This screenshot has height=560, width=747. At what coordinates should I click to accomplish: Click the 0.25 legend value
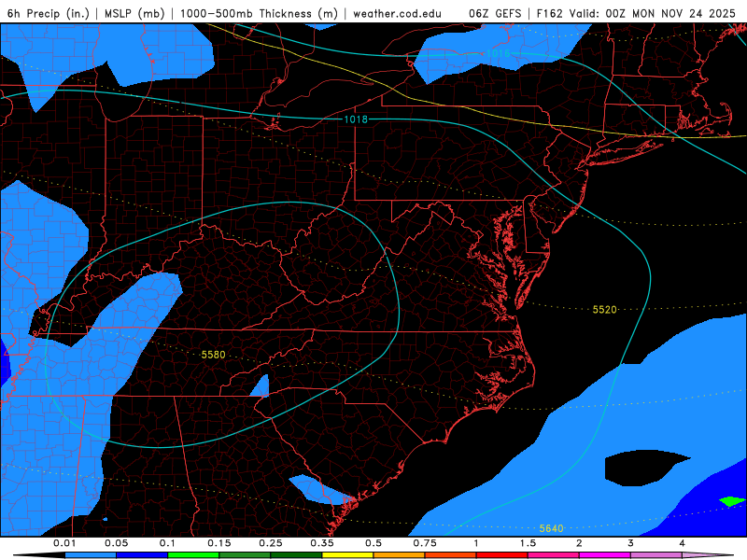pyautogui.click(x=271, y=543)
